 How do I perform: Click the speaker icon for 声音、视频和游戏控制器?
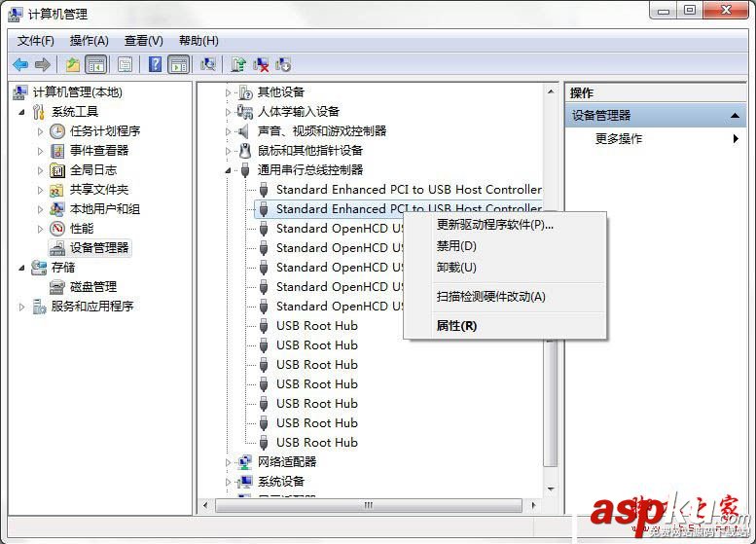pyautogui.click(x=244, y=131)
